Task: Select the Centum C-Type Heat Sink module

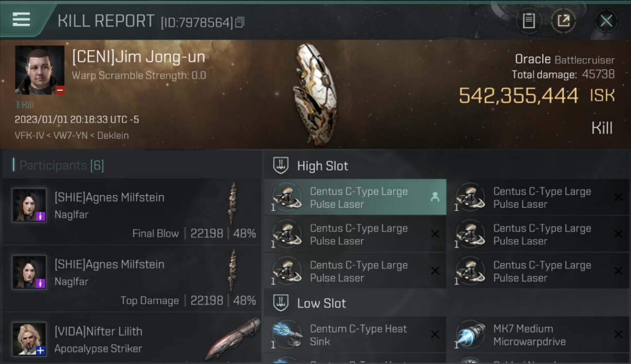Action: pos(355,335)
